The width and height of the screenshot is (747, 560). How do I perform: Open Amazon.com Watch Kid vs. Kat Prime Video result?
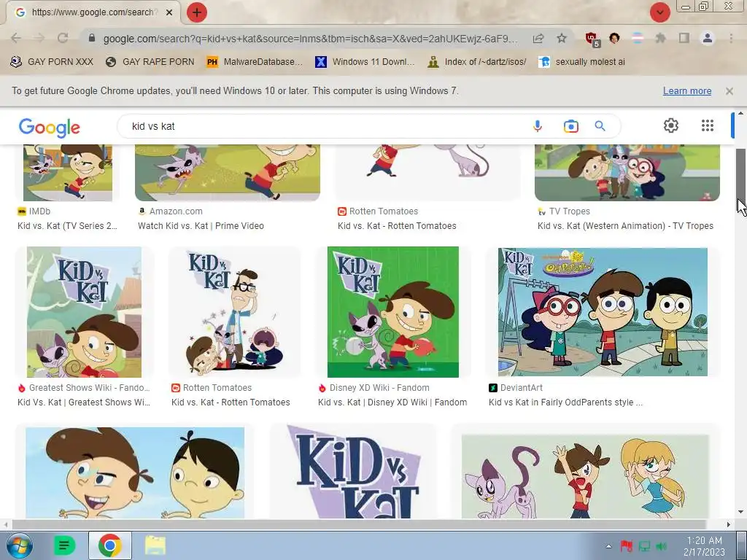(201, 226)
